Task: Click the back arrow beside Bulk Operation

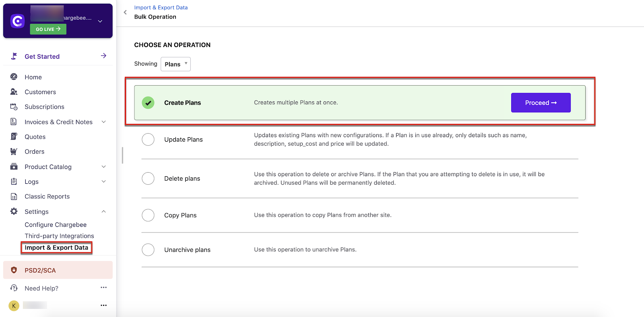Action: point(125,12)
